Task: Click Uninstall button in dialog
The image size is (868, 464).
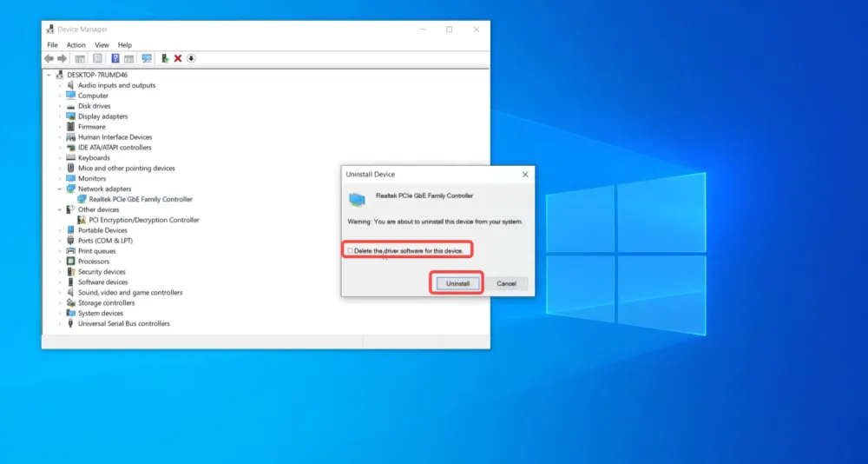Action: pos(457,283)
